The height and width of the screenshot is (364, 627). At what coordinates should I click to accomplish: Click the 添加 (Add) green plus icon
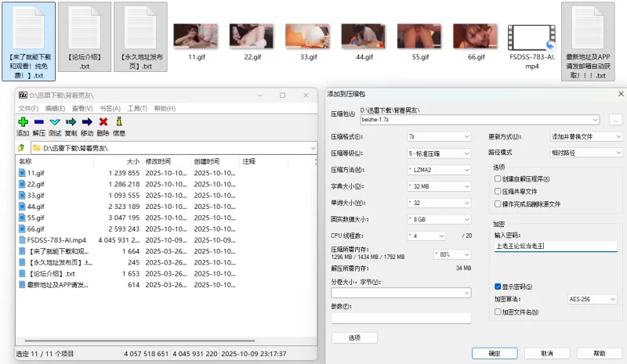(x=23, y=122)
